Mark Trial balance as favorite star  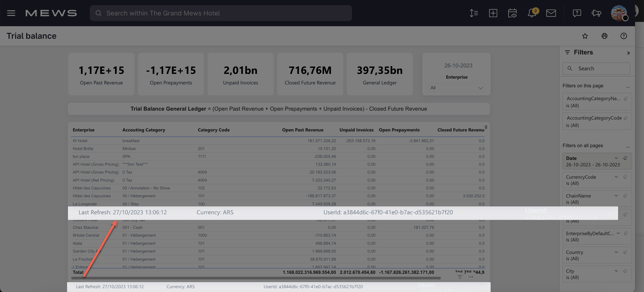585,36
